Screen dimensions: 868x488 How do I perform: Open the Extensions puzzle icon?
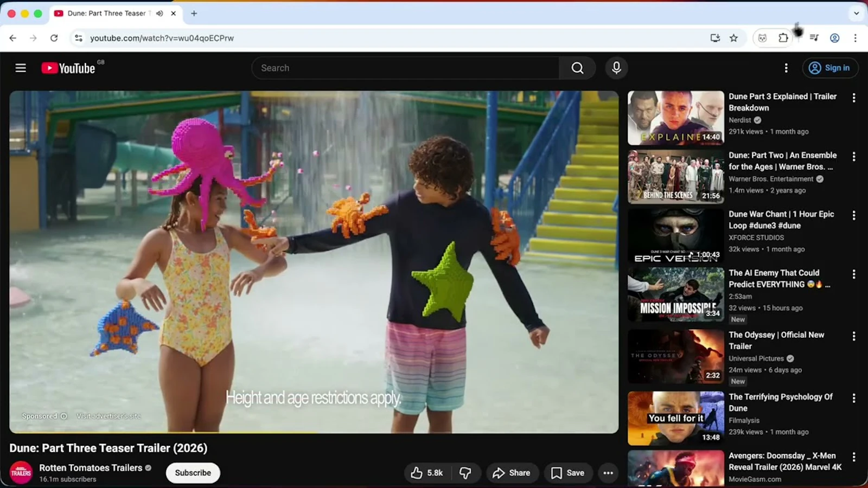[x=783, y=38]
